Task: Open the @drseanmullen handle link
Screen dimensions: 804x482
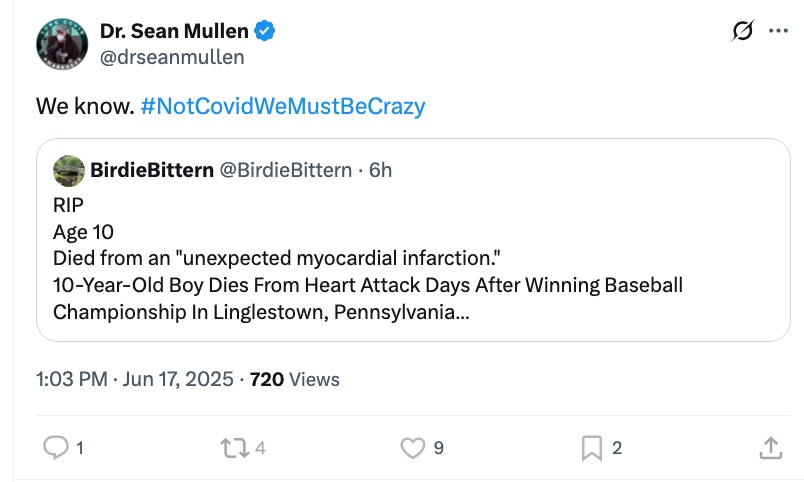Action: 172,57
